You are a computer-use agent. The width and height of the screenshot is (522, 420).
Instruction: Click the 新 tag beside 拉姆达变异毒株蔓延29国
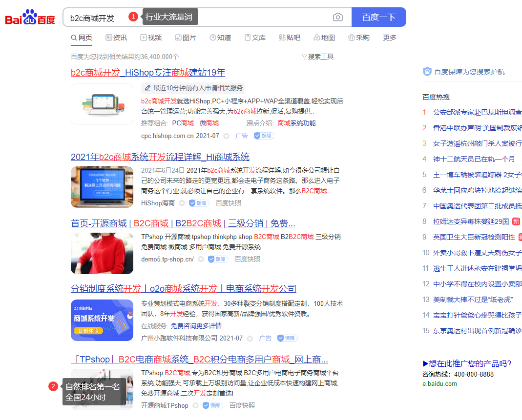tap(516, 221)
